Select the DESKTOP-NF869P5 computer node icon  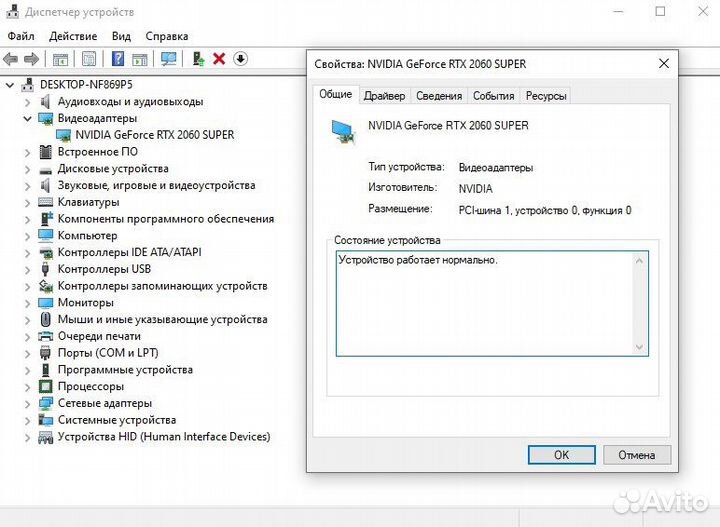(28, 84)
